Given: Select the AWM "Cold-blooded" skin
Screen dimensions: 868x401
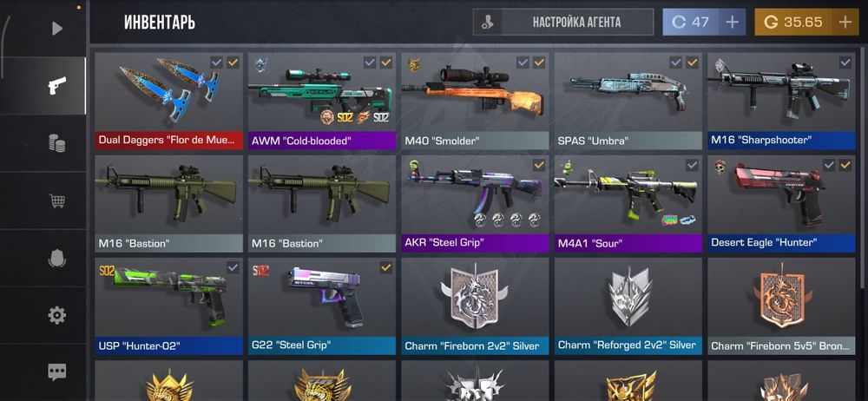Looking at the screenshot, I should 322,102.
